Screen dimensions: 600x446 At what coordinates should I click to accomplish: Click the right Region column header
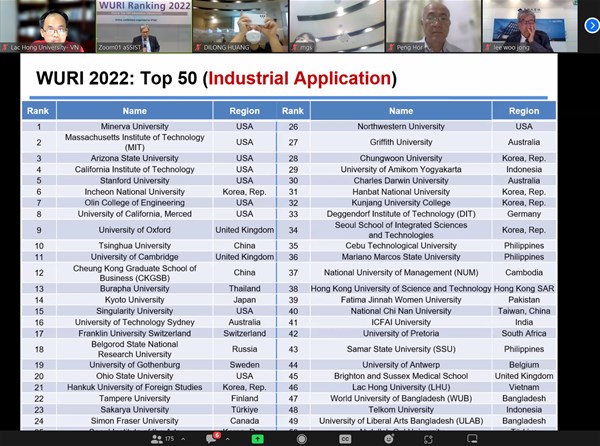523,111
